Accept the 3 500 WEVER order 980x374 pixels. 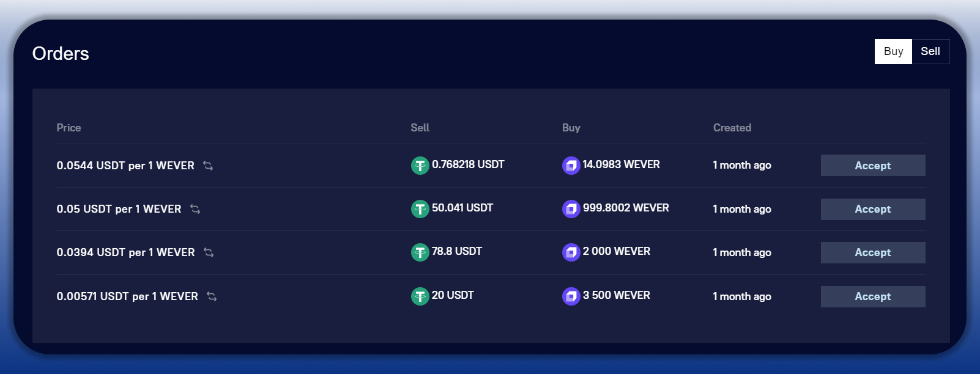(872, 296)
